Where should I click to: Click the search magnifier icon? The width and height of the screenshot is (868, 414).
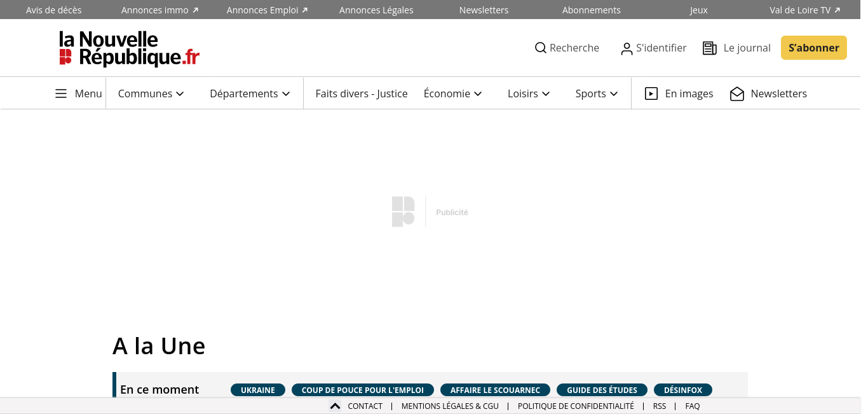coord(541,48)
